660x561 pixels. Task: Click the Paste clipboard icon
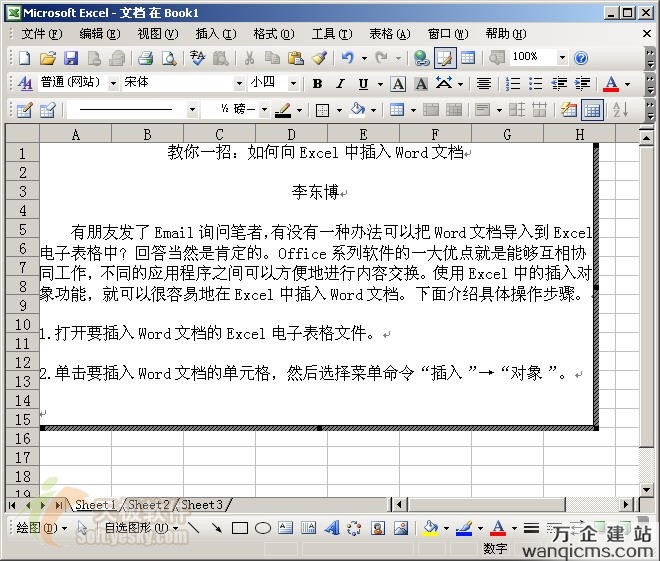296,58
